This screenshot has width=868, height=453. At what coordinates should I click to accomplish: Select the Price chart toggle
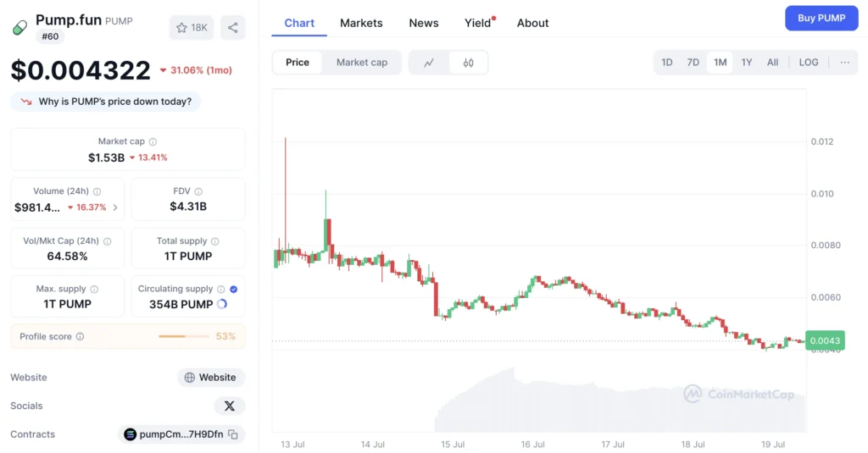(x=298, y=63)
